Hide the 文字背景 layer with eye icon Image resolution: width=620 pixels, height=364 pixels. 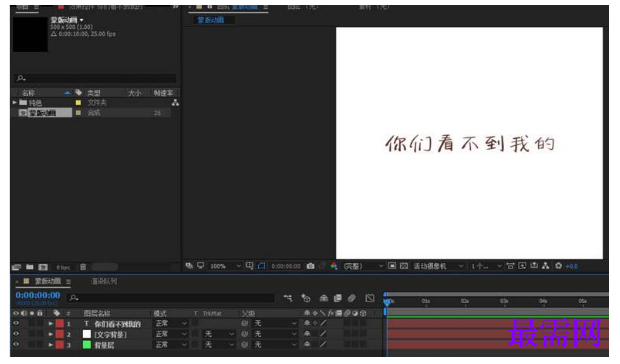click(16, 334)
